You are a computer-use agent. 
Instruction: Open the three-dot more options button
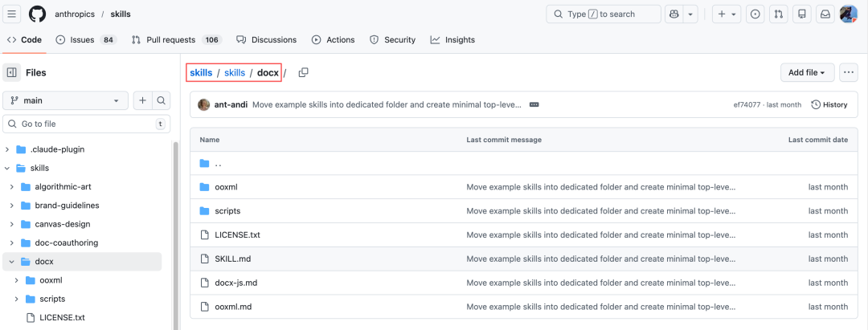(848, 72)
